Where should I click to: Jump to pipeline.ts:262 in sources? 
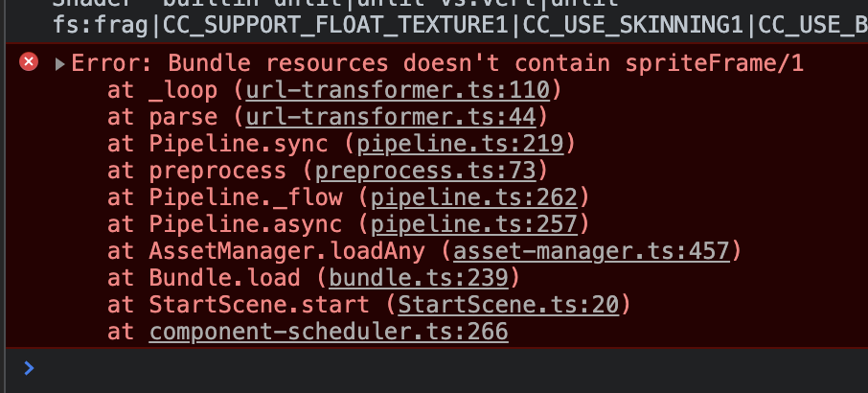click(x=473, y=198)
